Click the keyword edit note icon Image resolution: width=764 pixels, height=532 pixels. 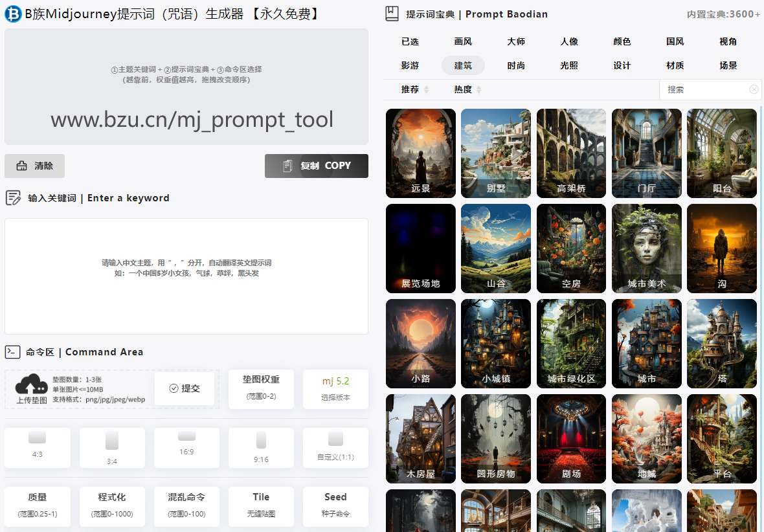click(13, 198)
